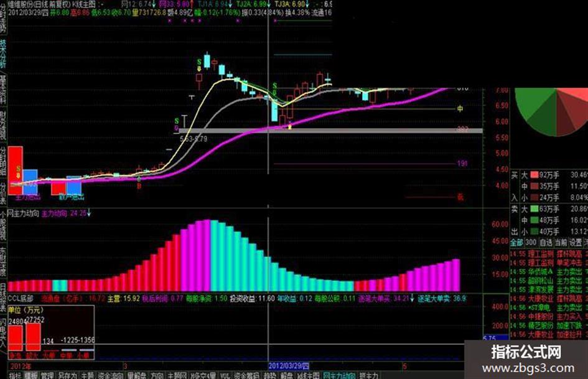Click the CCL底部 indicator title

point(21,299)
